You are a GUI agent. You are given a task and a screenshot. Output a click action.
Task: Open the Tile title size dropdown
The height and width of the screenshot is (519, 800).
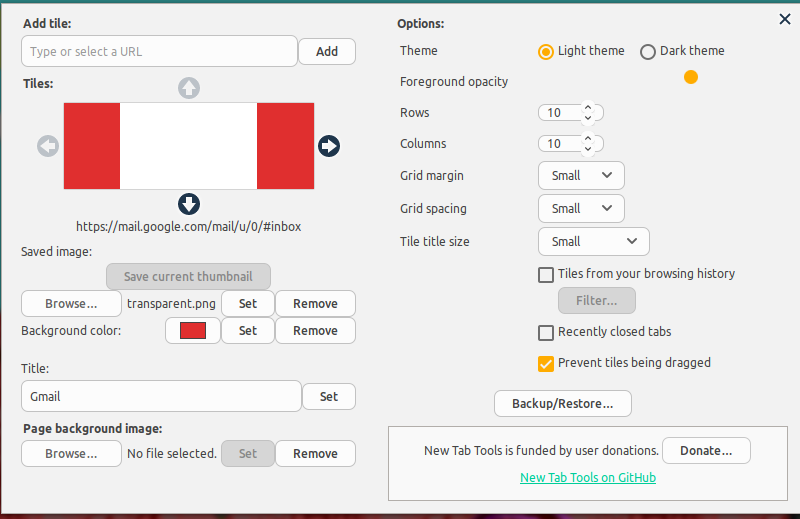click(x=593, y=241)
